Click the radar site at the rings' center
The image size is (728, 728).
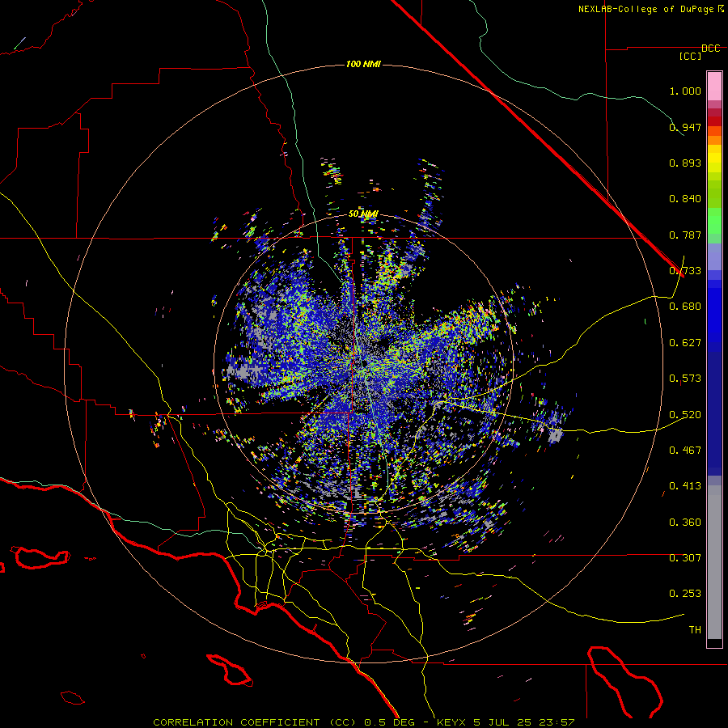(x=363, y=363)
